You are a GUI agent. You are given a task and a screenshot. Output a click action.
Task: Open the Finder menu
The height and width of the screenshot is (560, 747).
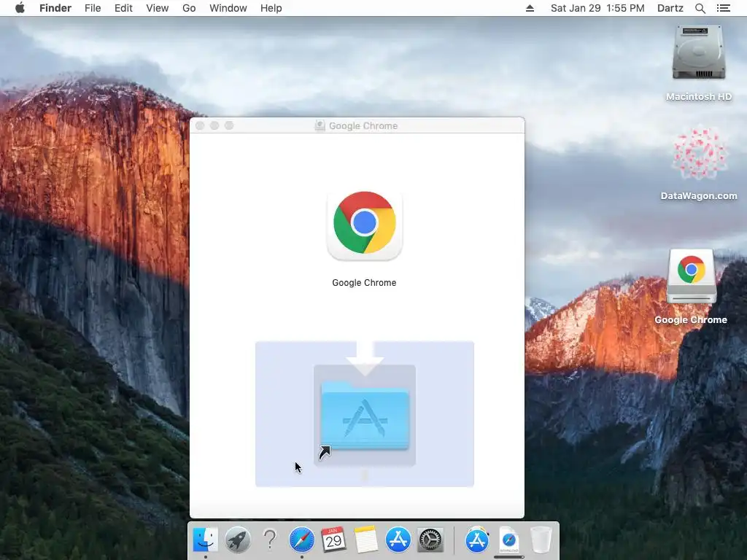pos(55,8)
